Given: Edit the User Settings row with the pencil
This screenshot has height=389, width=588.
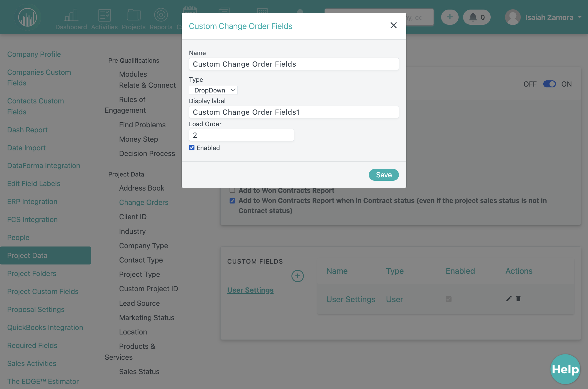Looking at the screenshot, I should click(509, 299).
